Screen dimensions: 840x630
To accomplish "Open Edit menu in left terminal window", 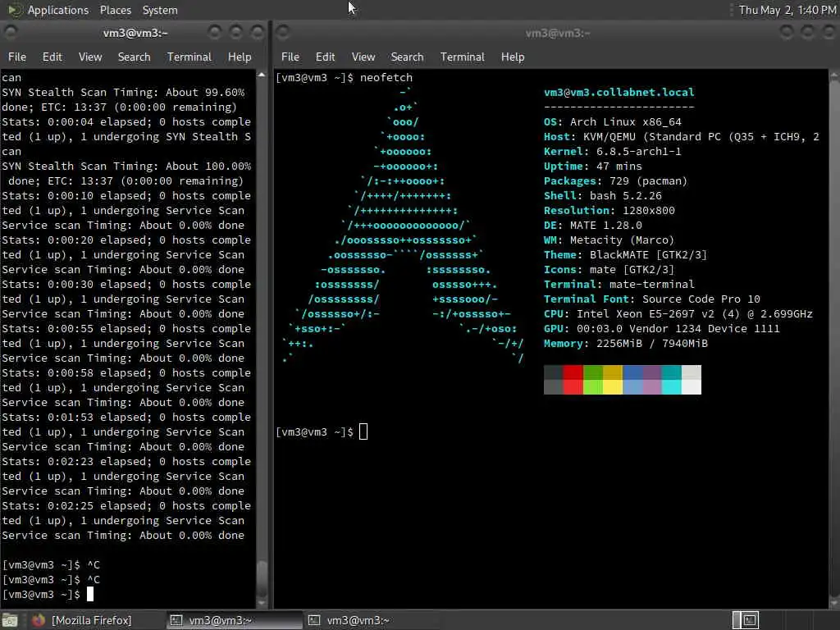I will click(52, 57).
